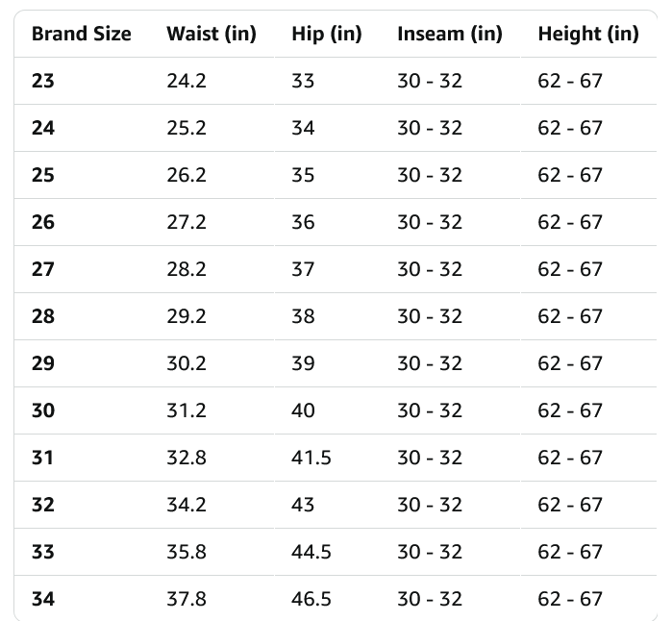The width and height of the screenshot is (672, 621).
Task: Click the 25.2 waist measurement
Action: pyautogui.click(x=187, y=128)
